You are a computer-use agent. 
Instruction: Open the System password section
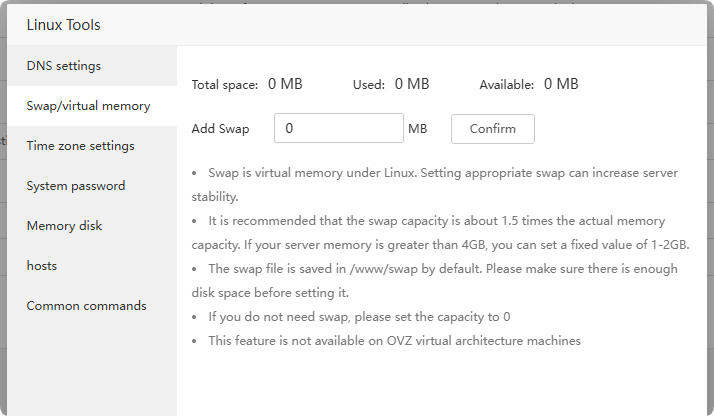[76, 186]
